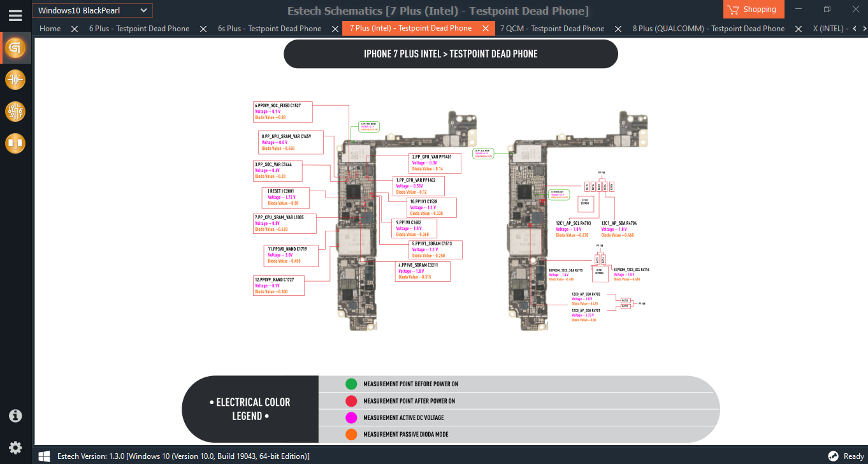
Task: Click Measurement Active DC Voltage text
Action: [403, 418]
